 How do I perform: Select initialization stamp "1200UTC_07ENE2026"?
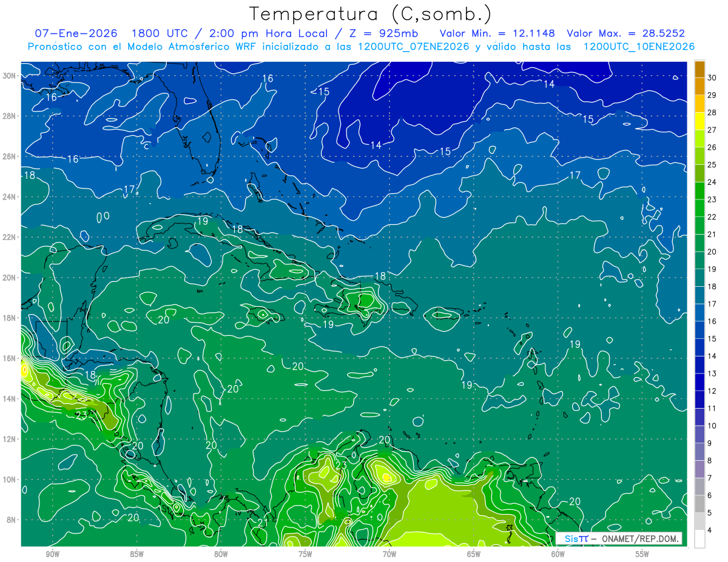(x=414, y=47)
